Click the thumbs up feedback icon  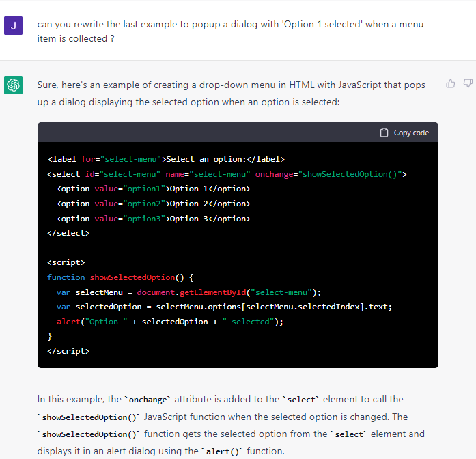point(451,83)
